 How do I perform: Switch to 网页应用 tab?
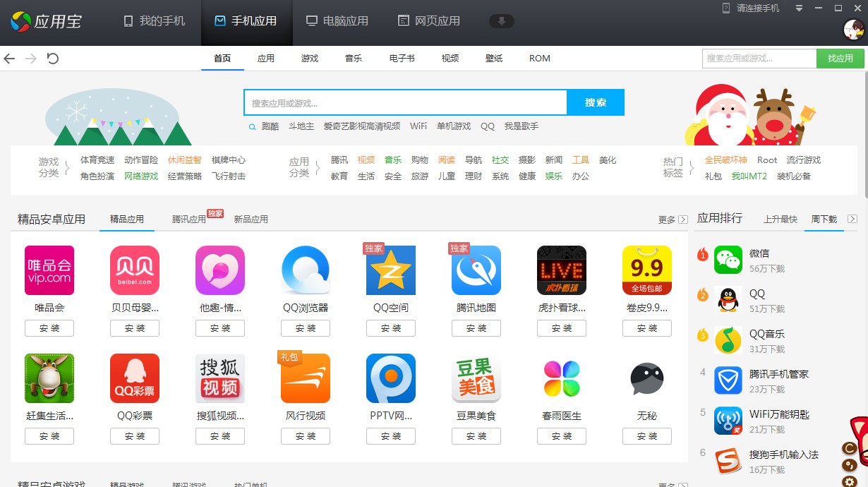click(429, 21)
